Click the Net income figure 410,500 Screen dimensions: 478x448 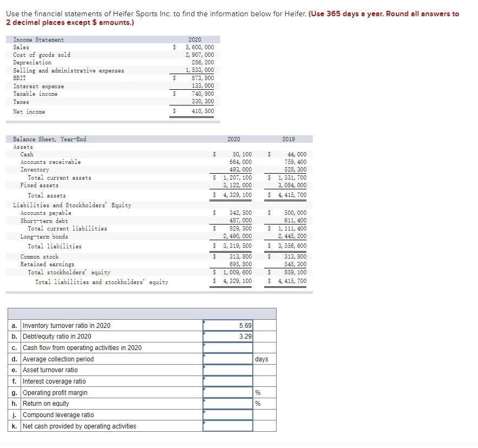204,111
